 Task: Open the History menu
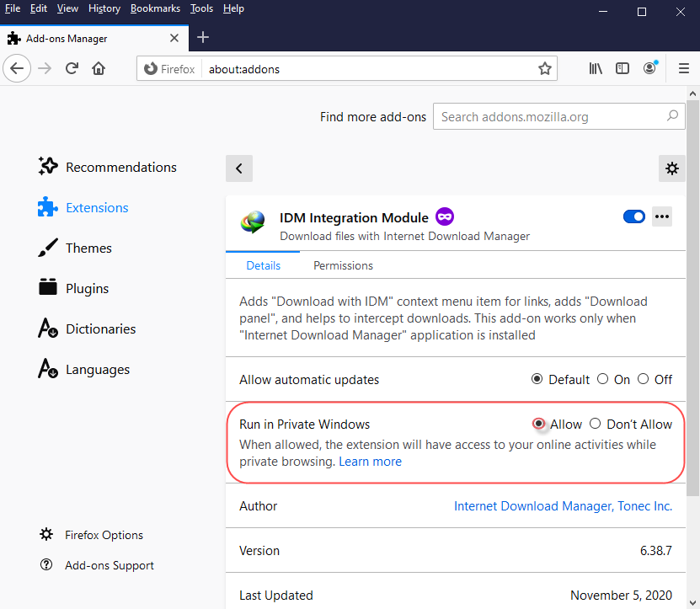coord(104,8)
